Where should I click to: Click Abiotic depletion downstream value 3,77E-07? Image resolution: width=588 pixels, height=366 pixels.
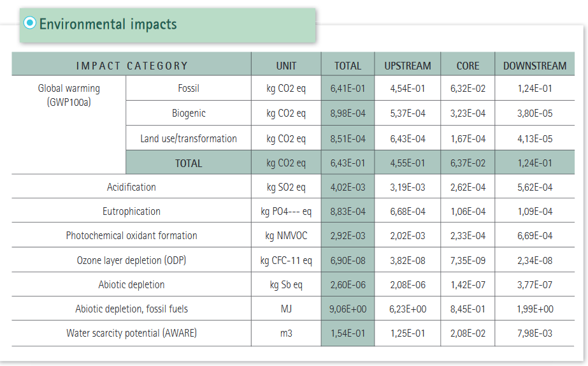click(x=534, y=284)
